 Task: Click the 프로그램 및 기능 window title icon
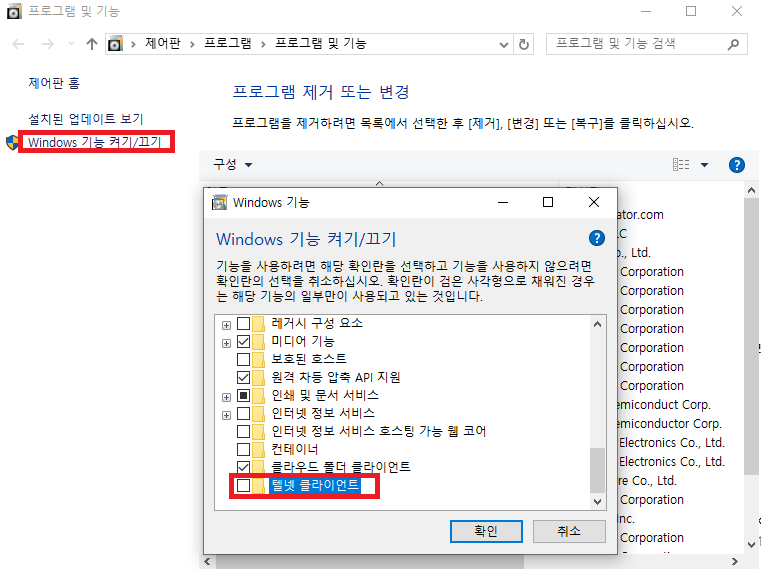pos(14,11)
